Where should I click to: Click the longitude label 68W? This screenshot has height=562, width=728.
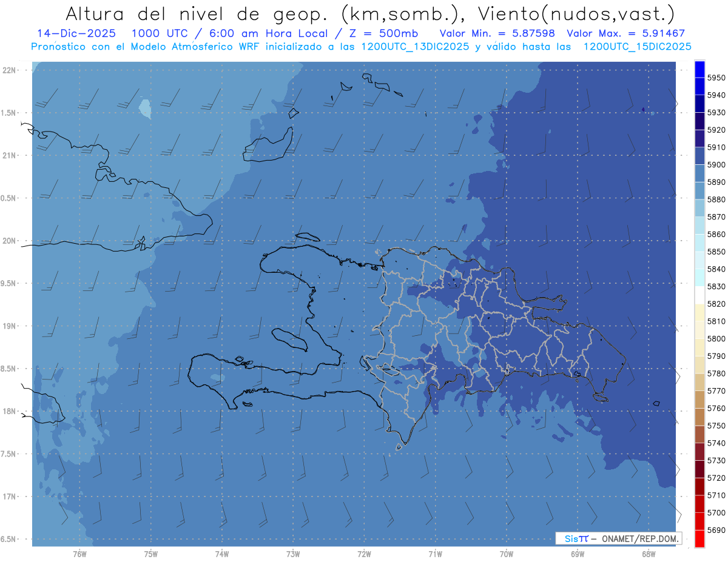pyautogui.click(x=648, y=554)
